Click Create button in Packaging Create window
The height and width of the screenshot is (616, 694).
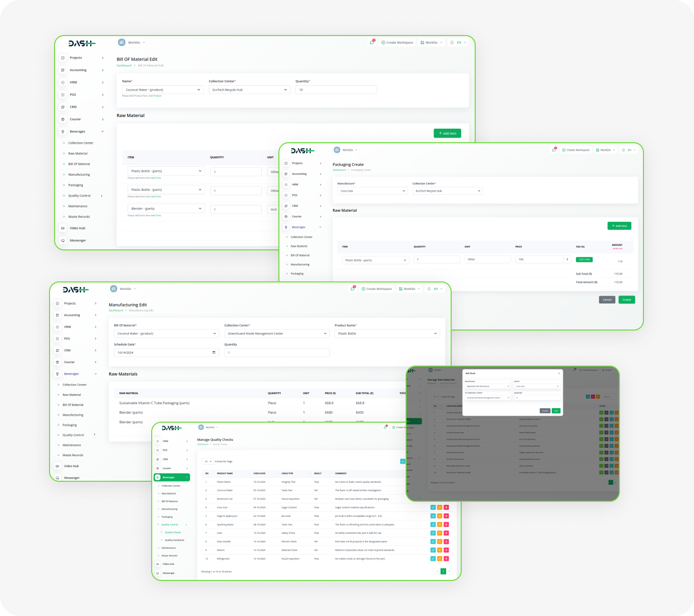(x=627, y=299)
